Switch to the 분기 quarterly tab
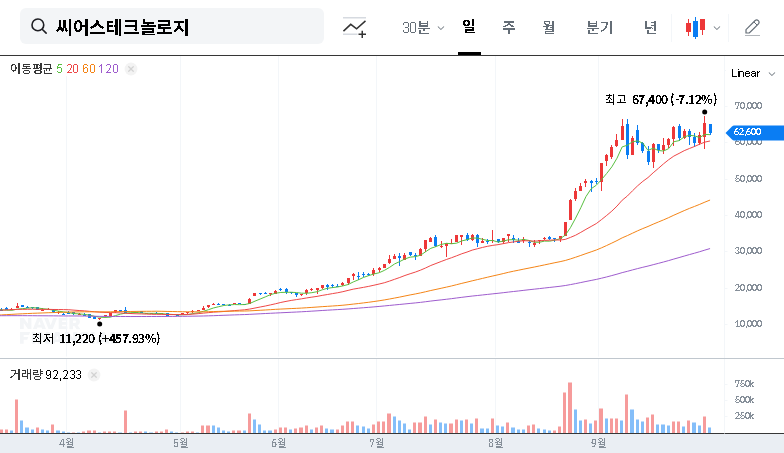This screenshot has height=453, width=784. [x=600, y=27]
